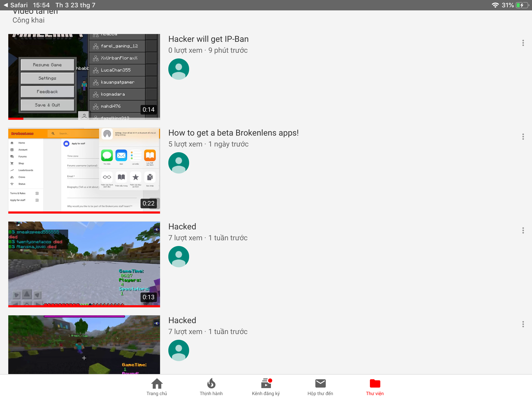Image resolution: width=532 pixels, height=399 pixels.
Task: Play the Brokenlens website video thumbnail
Action: [x=84, y=170]
